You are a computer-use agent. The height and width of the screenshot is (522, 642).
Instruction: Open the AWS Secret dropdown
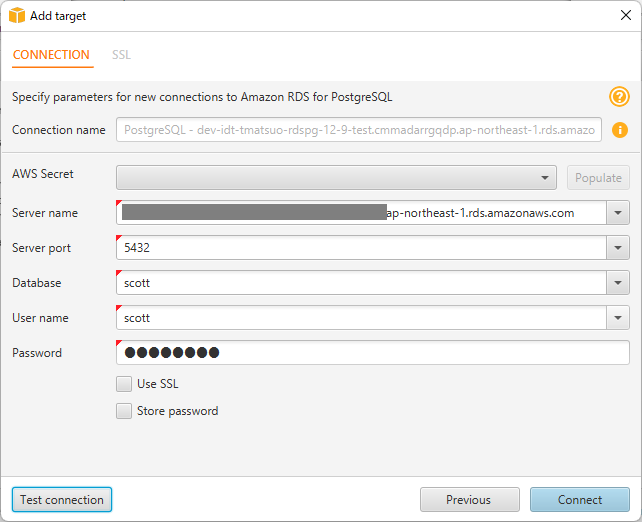(x=336, y=178)
